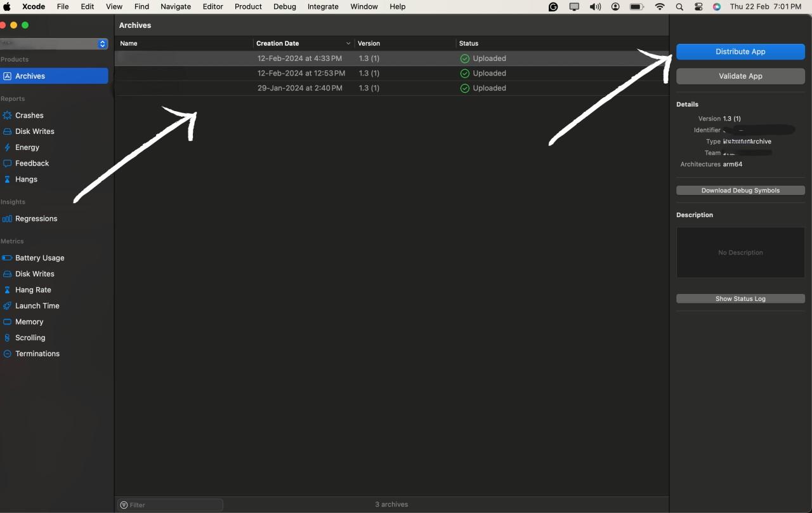This screenshot has width=812, height=513.
Task: Open the Xcode menu
Action: (34, 6)
